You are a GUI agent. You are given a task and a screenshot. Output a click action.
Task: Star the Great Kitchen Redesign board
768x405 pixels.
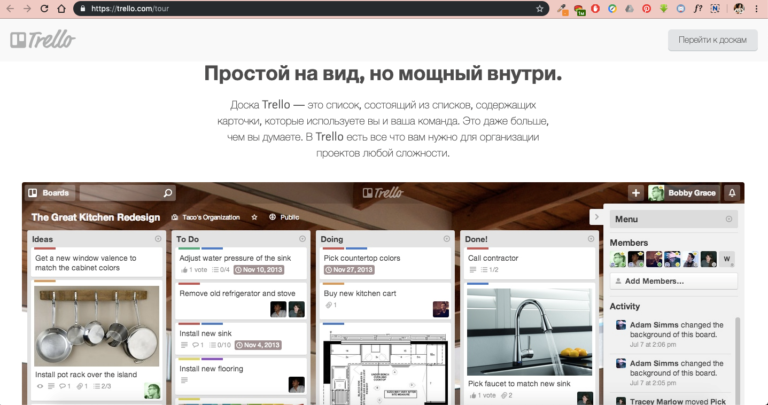(x=254, y=217)
